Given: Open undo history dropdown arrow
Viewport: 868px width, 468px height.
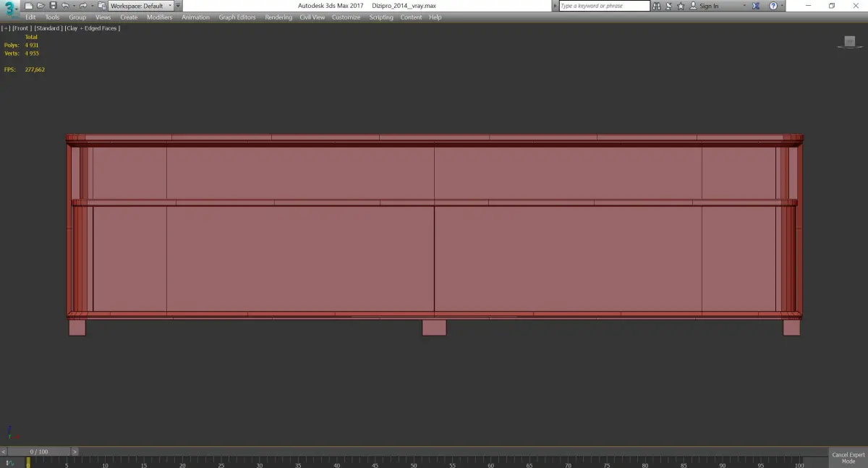Looking at the screenshot, I should [73, 6].
